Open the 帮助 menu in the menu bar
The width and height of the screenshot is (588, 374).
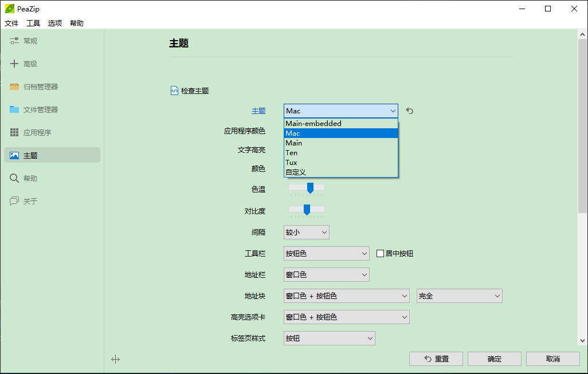76,23
